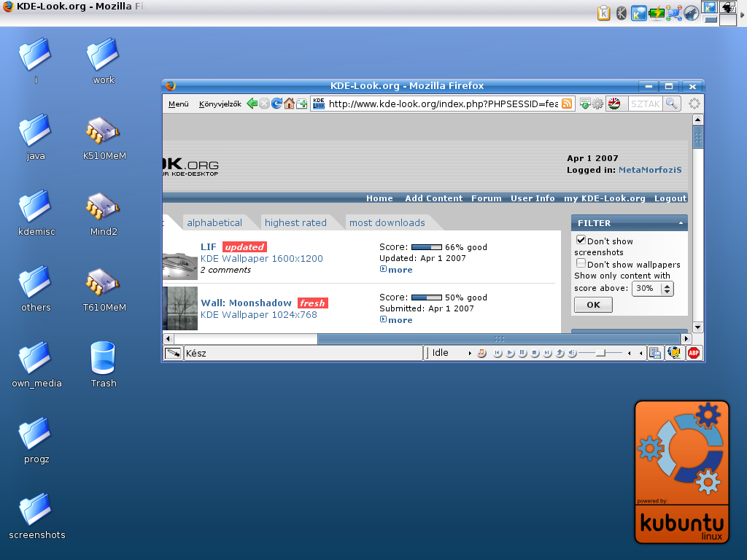Image resolution: width=747 pixels, height=560 pixels.
Task: Skip to next track in player bar
Action: point(547,353)
